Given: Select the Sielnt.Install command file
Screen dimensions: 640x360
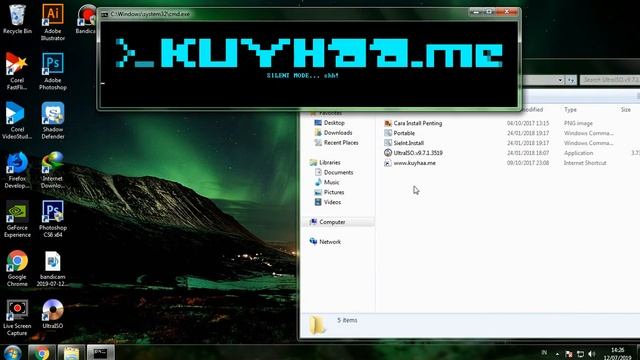Looking at the screenshot, I should (409, 143).
